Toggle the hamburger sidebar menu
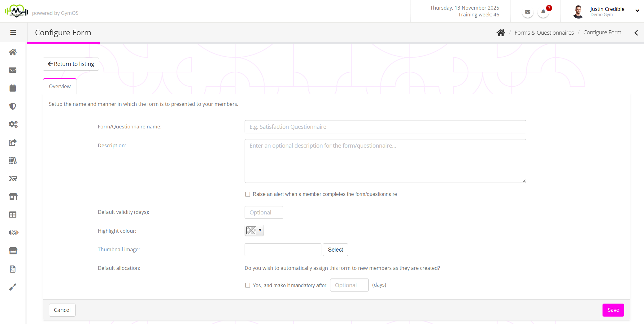 point(13,32)
